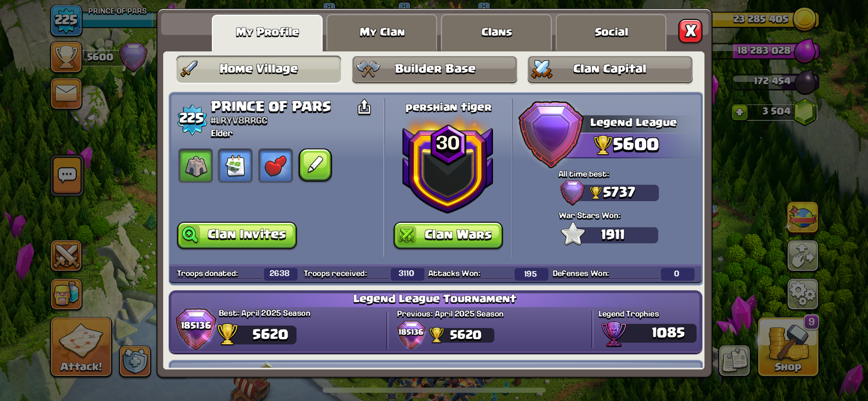Viewport: 868px width, 401px height.
Task: Add gems with the green plus
Action: [x=739, y=112]
